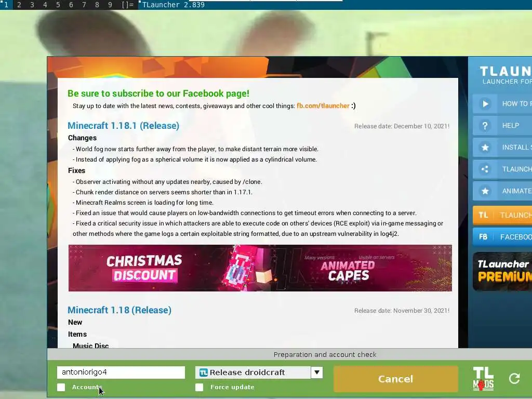Open the HELP sidebar button
This screenshot has height=399, width=532.
(502, 126)
